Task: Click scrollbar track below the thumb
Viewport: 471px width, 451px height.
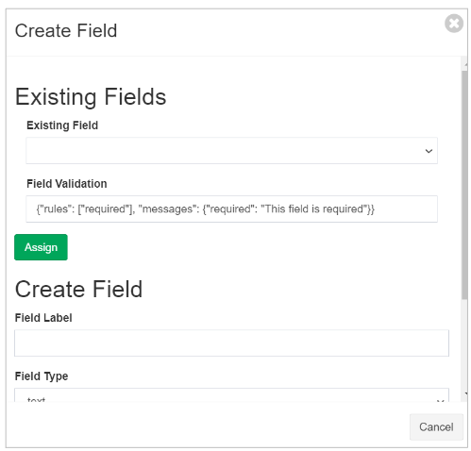Action: (464, 345)
